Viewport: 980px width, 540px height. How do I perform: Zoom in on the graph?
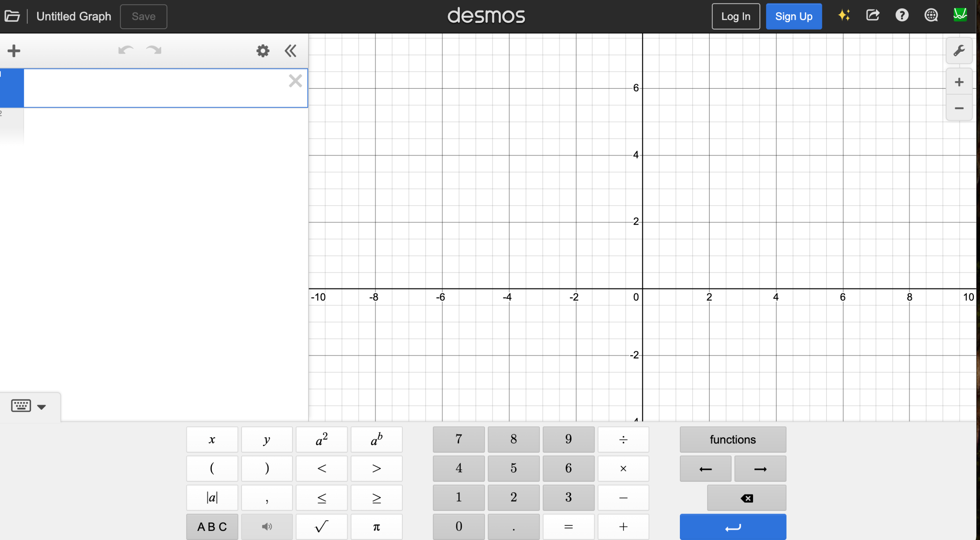click(959, 82)
